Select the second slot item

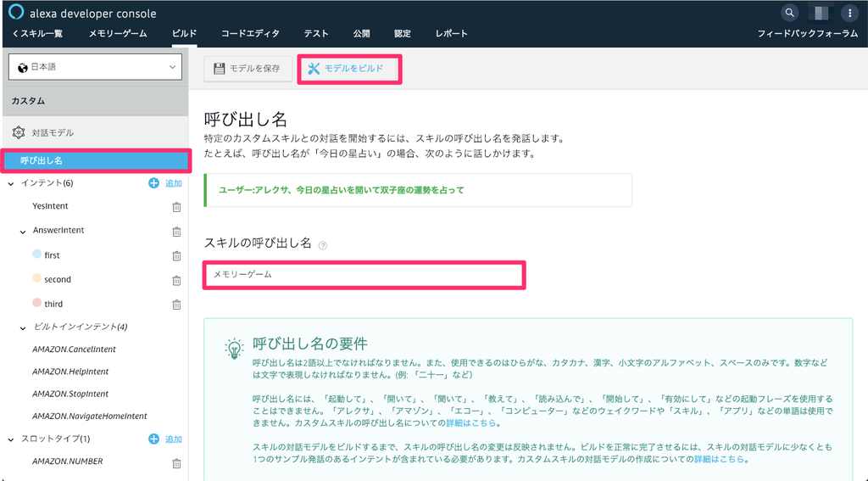(58, 280)
